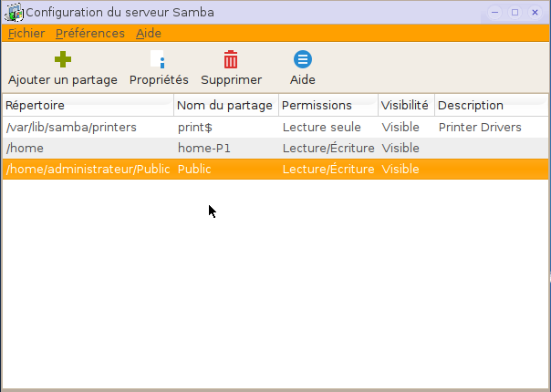The width and height of the screenshot is (551, 392).
Task: Click Visible in the print$ row
Action: coord(400,127)
